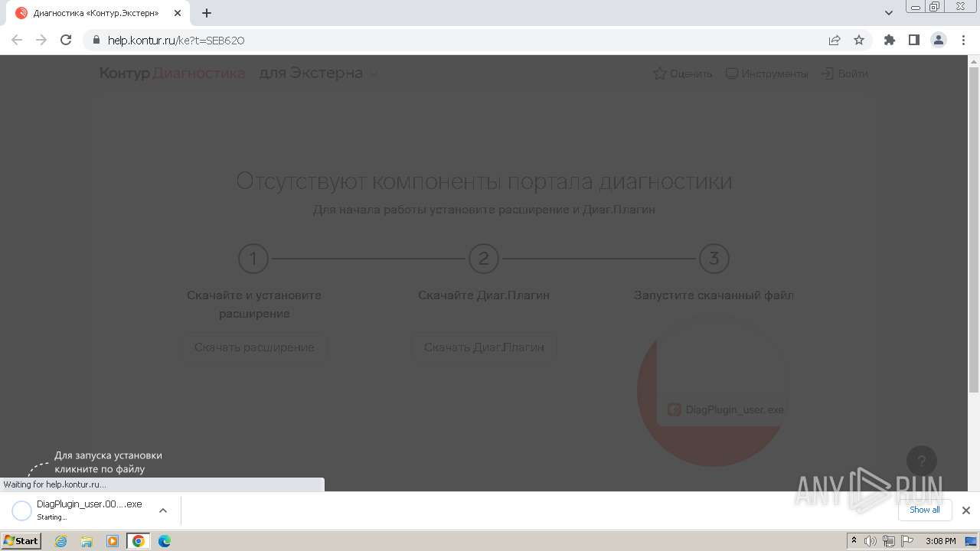
Task: Click the Оценить star link
Action: click(682, 73)
